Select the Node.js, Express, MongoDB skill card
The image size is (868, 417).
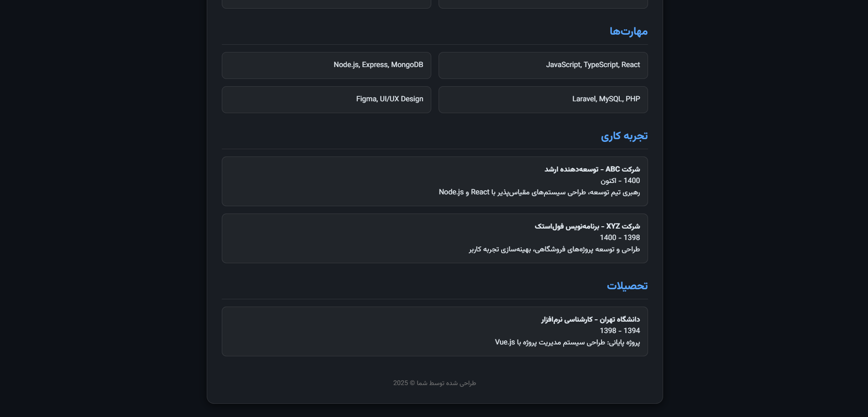click(x=326, y=65)
